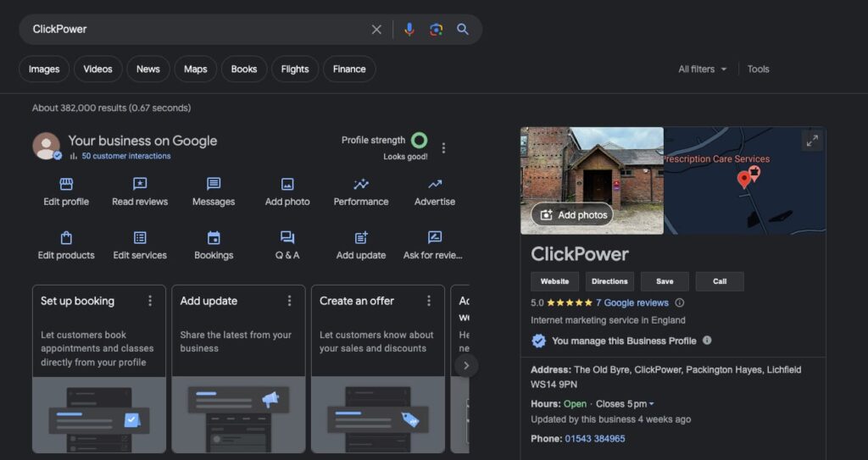Click the Updated by this business 4 weeks ago text
Screen dimensions: 868x460
click(610, 419)
